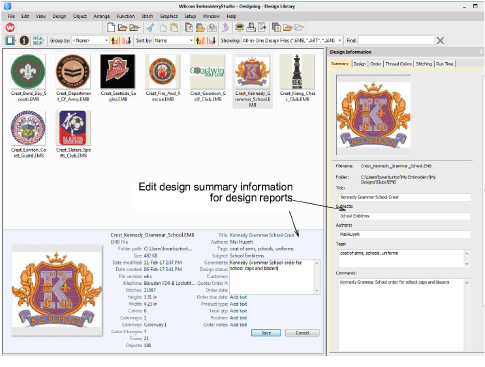Screen dimensions: 485x367
Task: Toggle the navigation pane icon
Action: [10, 40]
